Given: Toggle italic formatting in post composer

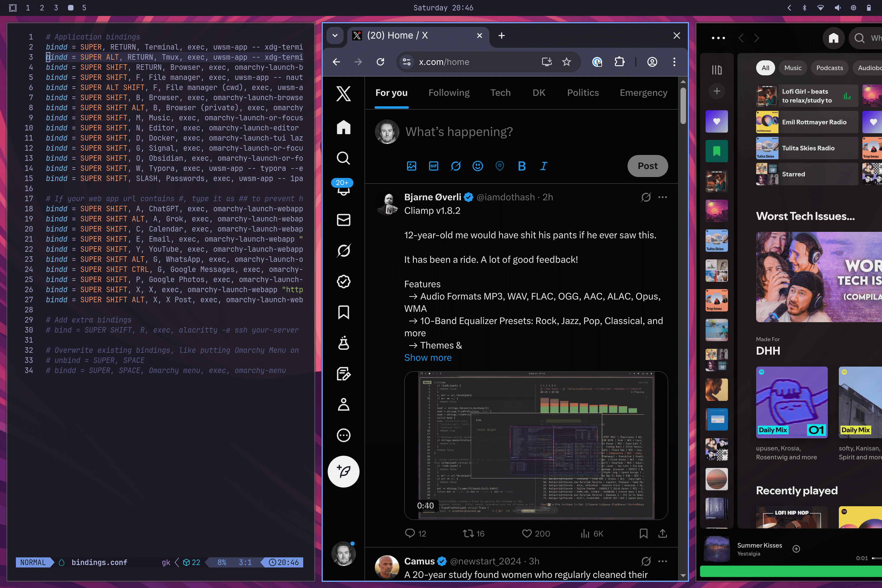Looking at the screenshot, I should (543, 166).
